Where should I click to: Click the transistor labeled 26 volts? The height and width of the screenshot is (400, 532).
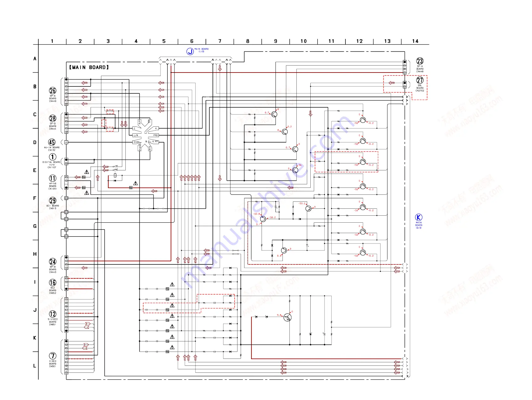coord(295,170)
